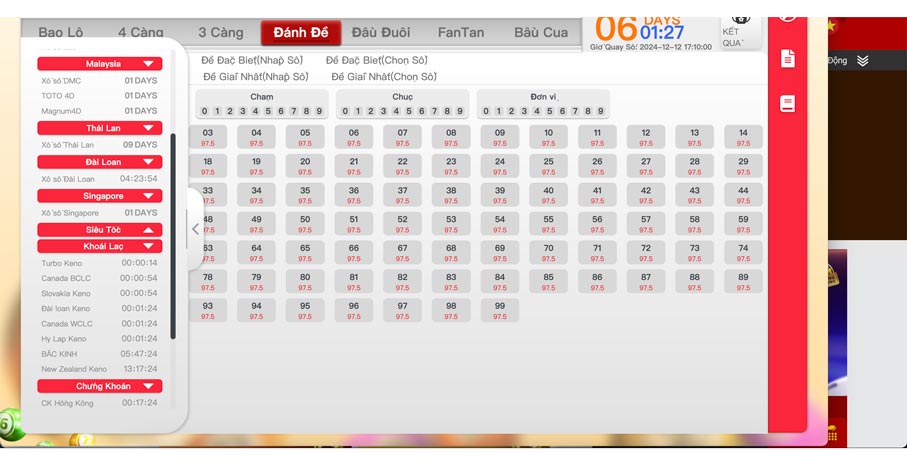Click the lottery ball icon at bottom left
Image resolution: width=907 pixels, height=465 pixels.
8,423
